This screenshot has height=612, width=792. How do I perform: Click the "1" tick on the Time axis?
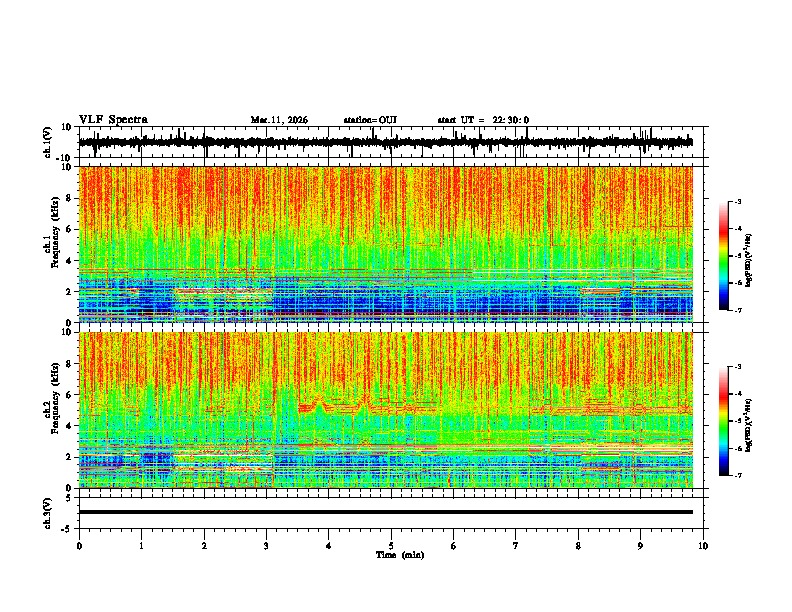click(x=141, y=546)
